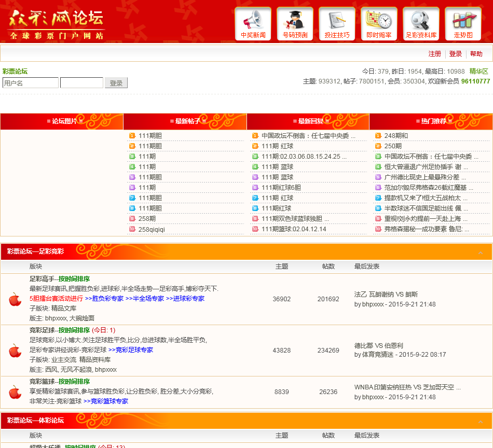Image resolution: width=493 pixels, height=448 pixels.
Task: Open 足彩高手 board title
Action: (42, 279)
